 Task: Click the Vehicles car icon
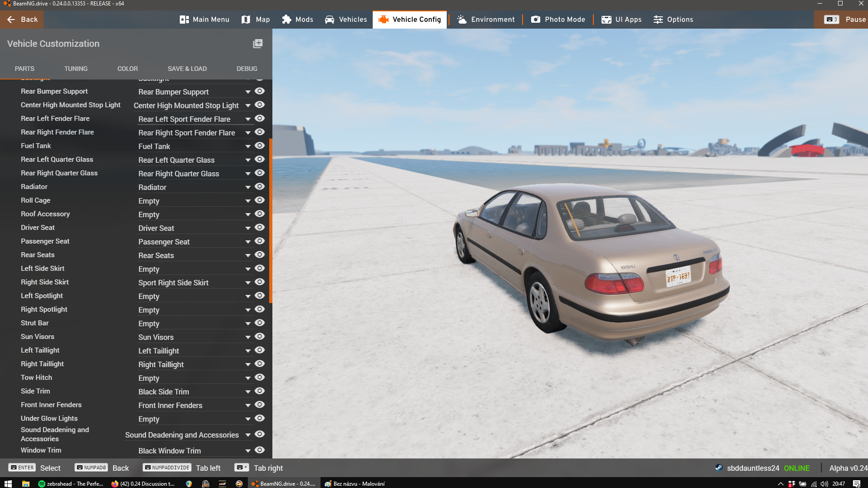point(330,20)
